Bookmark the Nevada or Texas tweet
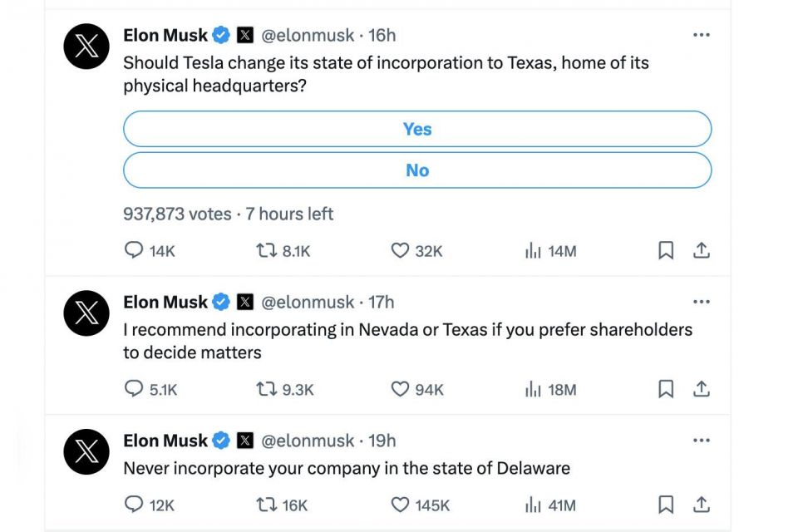This screenshot has height=532, width=798. point(666,388)
